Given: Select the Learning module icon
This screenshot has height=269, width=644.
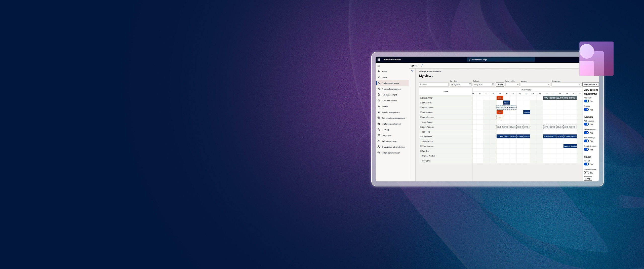Looking at the screenshot, I should coord(379,130).
